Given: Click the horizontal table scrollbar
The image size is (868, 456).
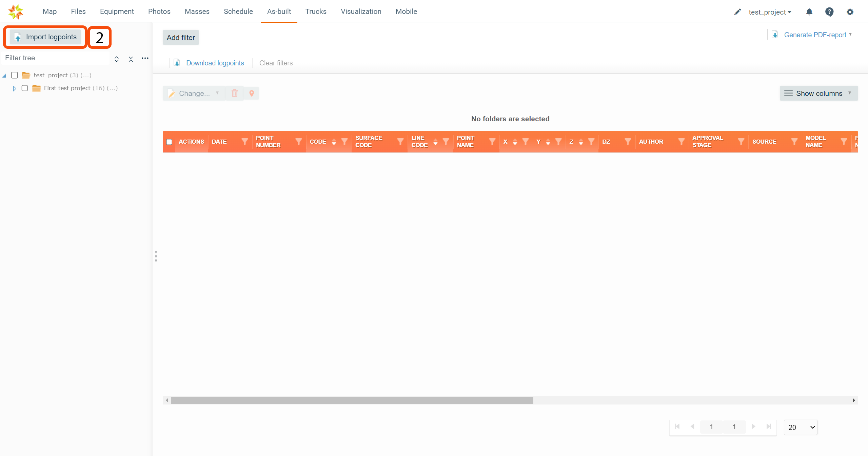Looking at the screenshot, I should (352, 400).
